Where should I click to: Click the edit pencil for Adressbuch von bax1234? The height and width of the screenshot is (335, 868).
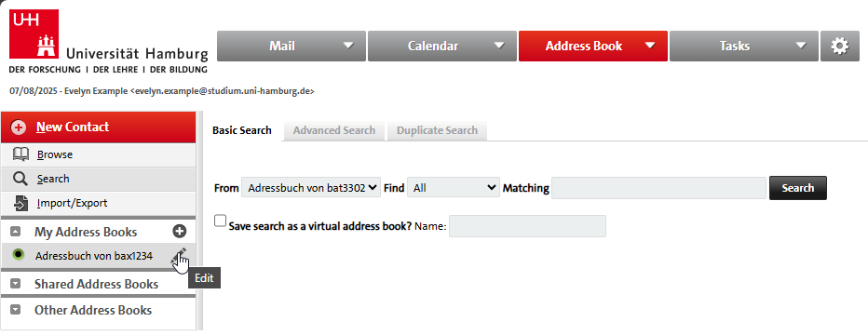(180, 255)
